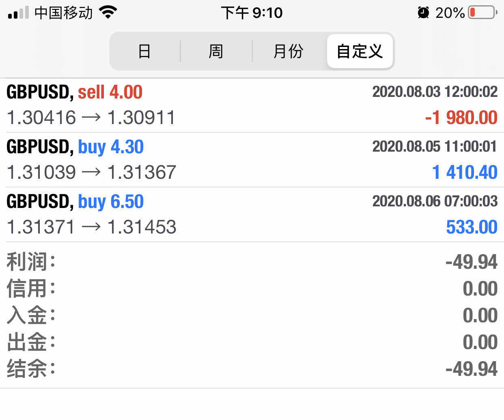Tap the 入金 (deposit) summary row
Screen dimensions: 504x420
tap(252, 315)
